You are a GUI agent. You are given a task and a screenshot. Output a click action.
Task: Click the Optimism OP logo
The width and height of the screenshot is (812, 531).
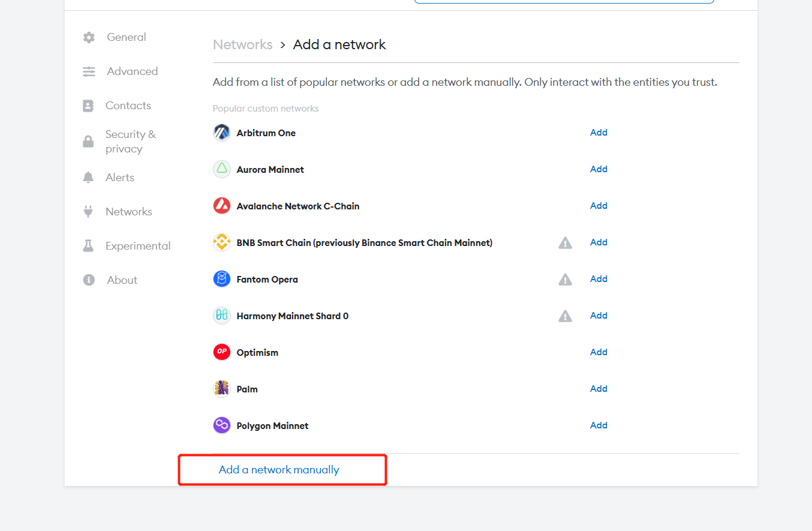pos(222,352)
